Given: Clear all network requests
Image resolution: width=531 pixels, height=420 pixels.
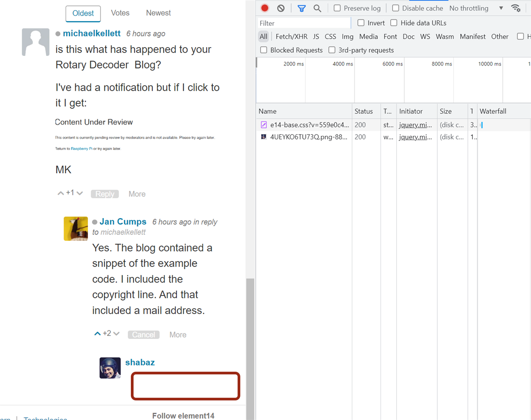Looking at the screenshot, I should pyautogui.click(x=280, y=8).
